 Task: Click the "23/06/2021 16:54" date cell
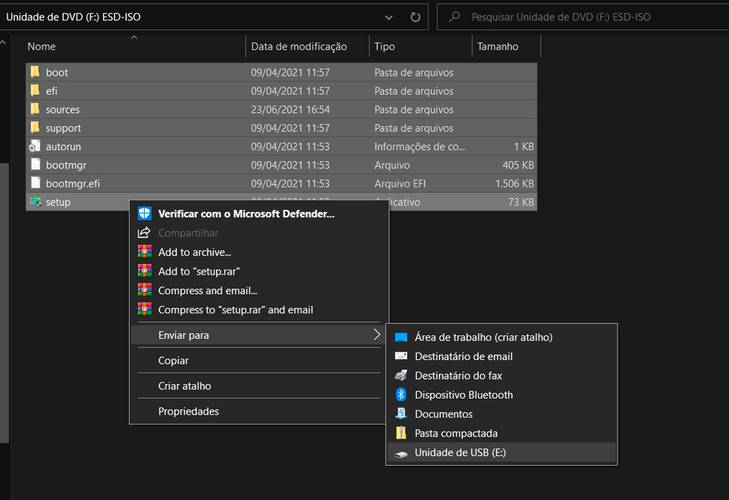290,110
